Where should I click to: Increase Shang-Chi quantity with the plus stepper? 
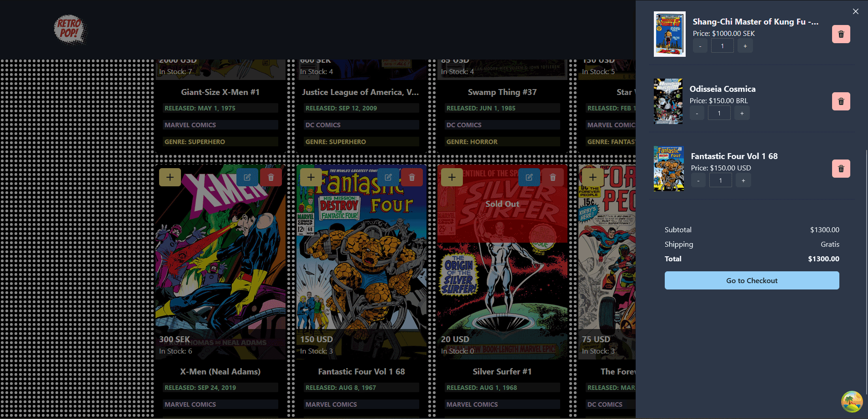coord(745,45)
